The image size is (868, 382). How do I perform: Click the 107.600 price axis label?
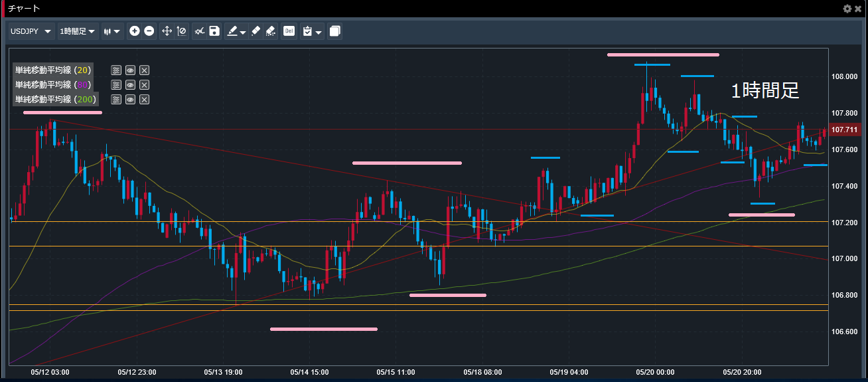coord(843,149)
